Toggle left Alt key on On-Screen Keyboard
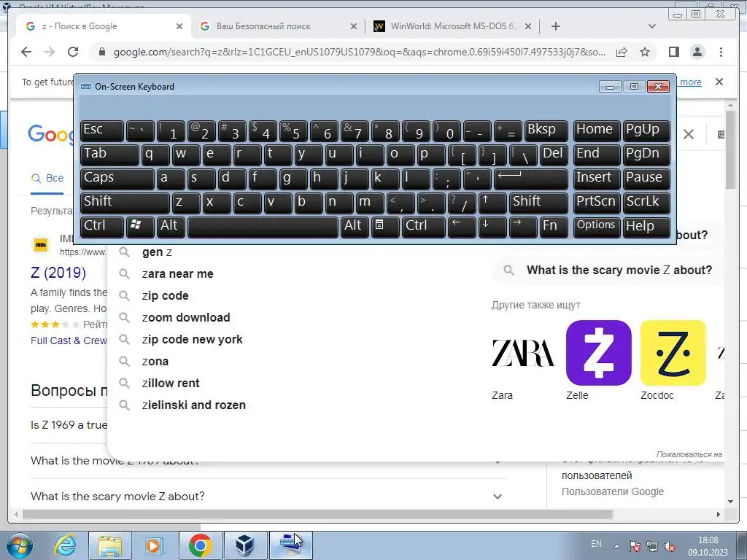This screenshot has height=560, width=747. 171,227
